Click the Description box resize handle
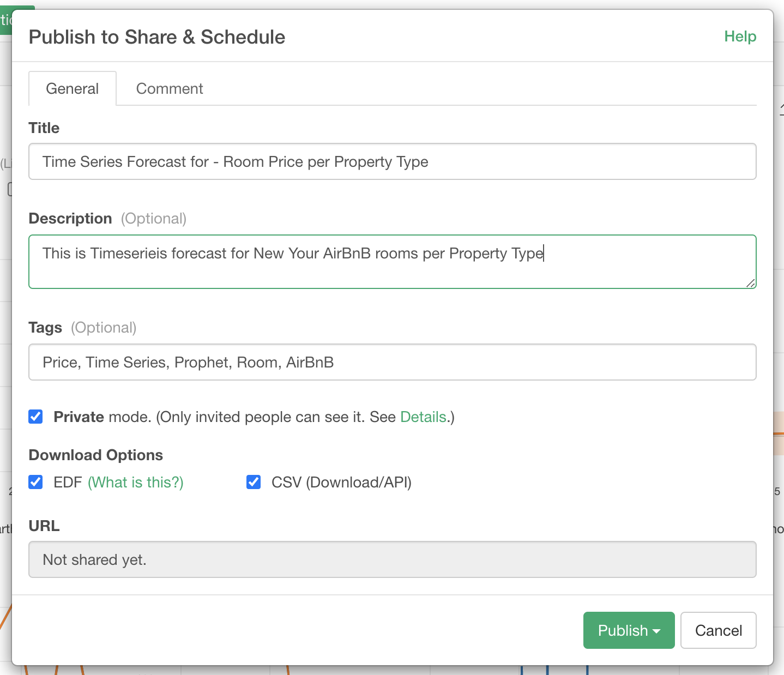784x675 pixels. 751,283
